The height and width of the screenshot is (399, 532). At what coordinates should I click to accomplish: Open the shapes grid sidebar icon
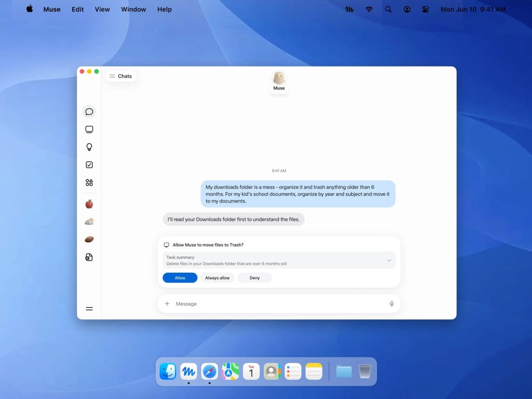pos(89,182)
